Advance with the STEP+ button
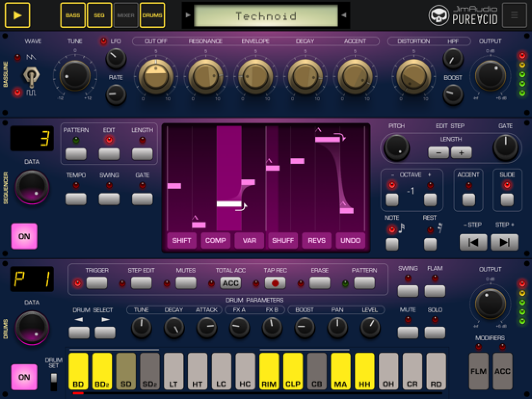Screen dimensions: 532x399 coord(505,242)
